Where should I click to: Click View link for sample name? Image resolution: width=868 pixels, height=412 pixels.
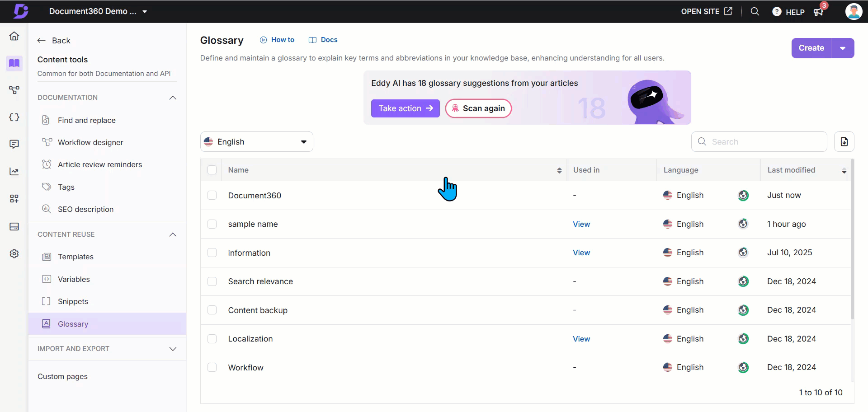pos(581,224)
